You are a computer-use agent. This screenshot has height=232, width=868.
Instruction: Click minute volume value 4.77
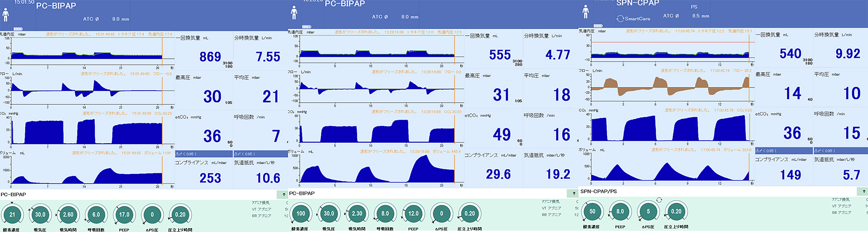pos(558,55)
